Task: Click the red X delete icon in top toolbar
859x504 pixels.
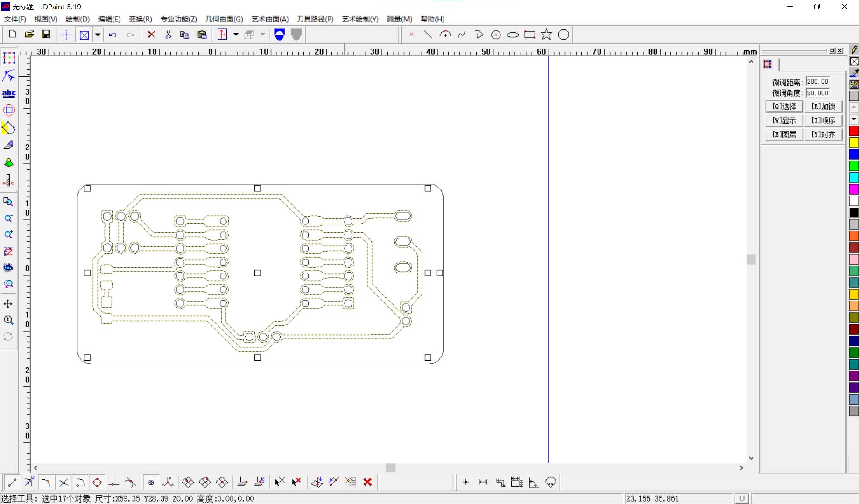Action: coord(151,35)
